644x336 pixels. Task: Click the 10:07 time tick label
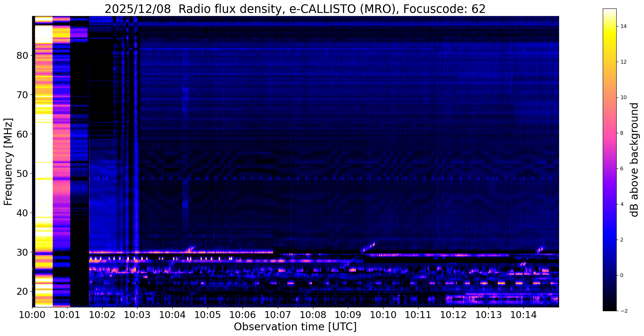[278, 315]
